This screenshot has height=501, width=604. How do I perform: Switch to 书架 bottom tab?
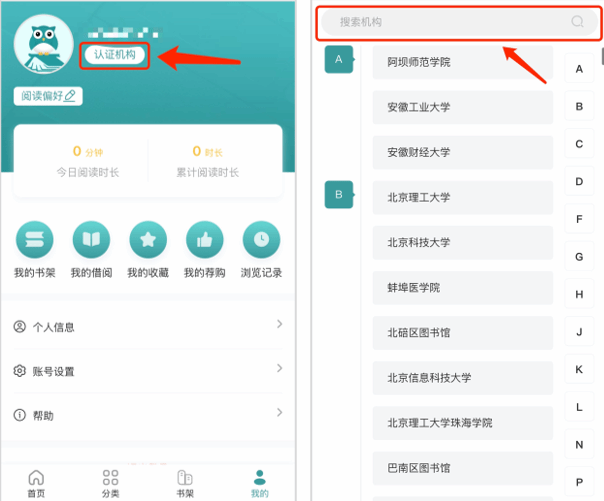click(x=185, y=482)
